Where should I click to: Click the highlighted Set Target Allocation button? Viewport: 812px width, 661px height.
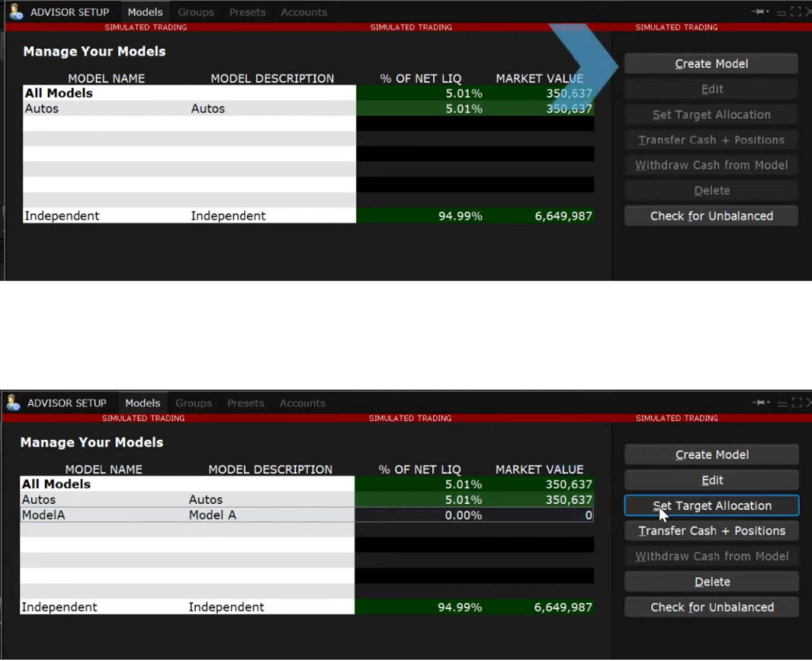coord(711,506)
